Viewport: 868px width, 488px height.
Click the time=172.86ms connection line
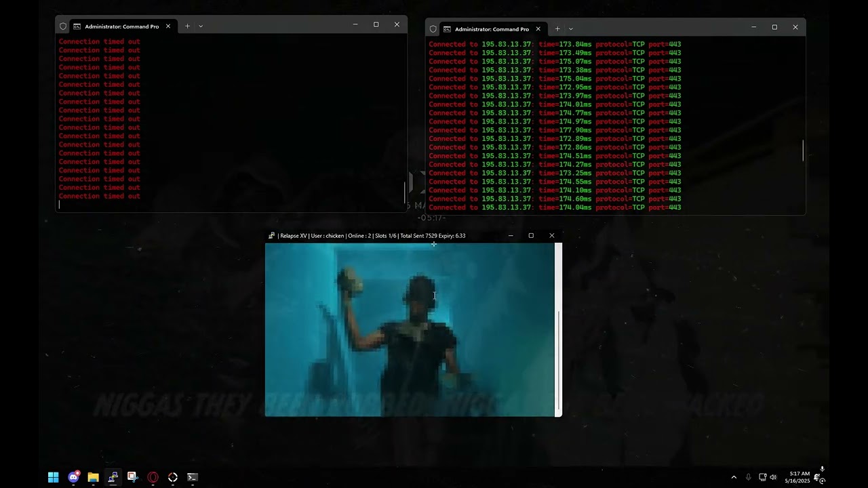(x=555, y=147)
